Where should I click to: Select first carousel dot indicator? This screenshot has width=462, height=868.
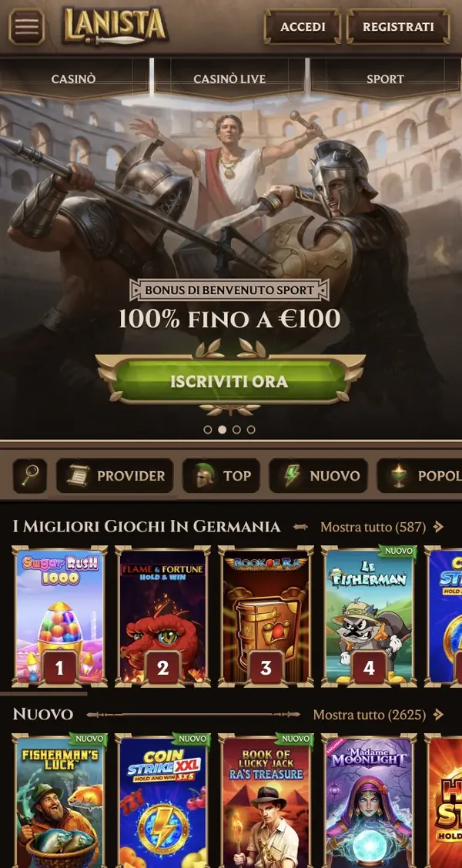208,430
